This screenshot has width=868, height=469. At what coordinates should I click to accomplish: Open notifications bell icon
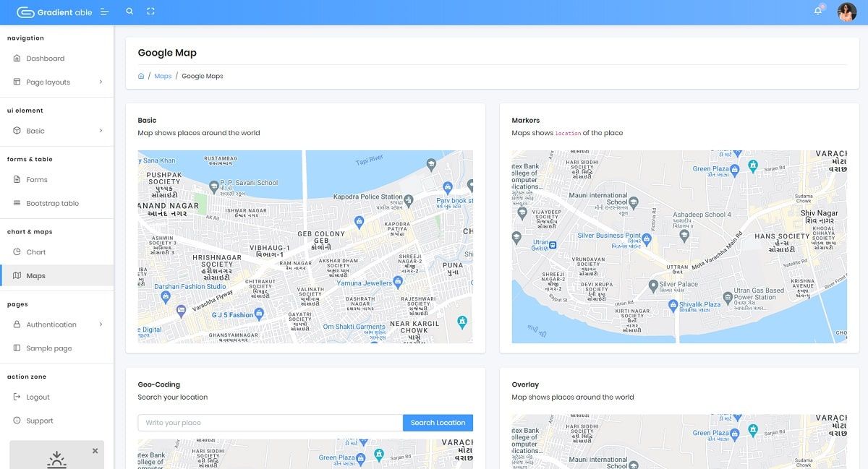[818, 11]
